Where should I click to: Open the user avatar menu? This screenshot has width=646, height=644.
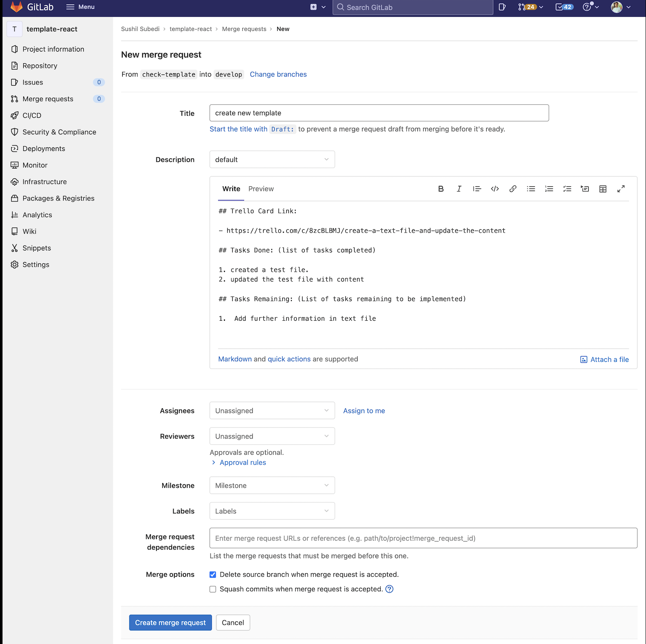coord(621,7)
